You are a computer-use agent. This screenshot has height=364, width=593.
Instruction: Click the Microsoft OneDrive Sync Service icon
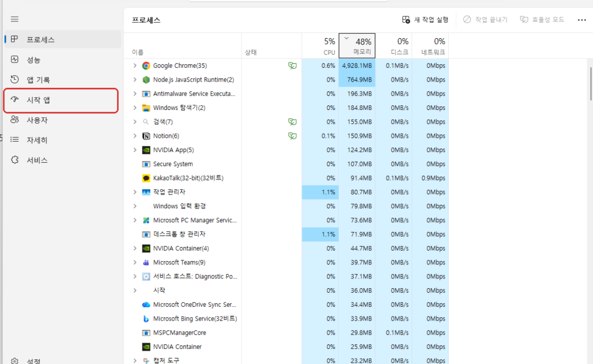pos(146,304)
